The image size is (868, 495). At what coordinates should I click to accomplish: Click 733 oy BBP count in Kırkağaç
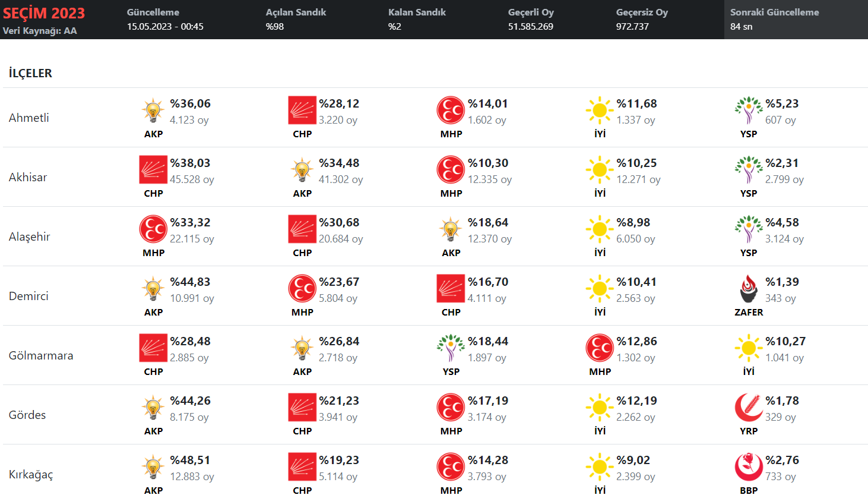(781, 477)
